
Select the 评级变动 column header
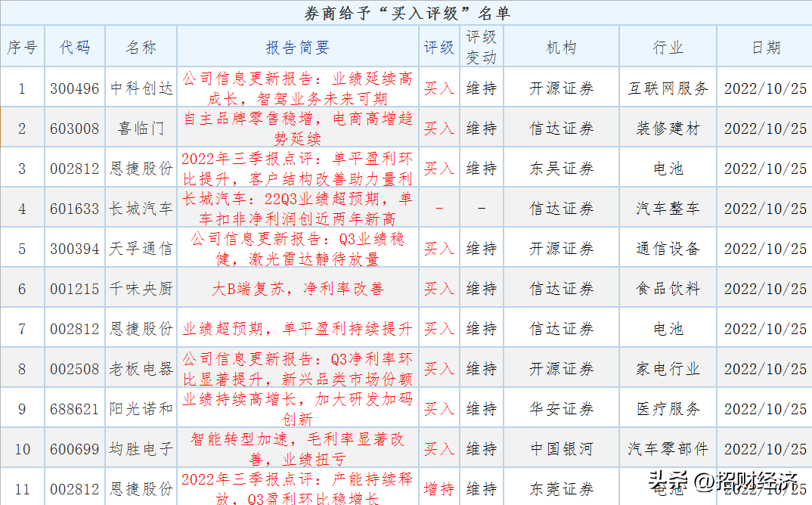481,47
